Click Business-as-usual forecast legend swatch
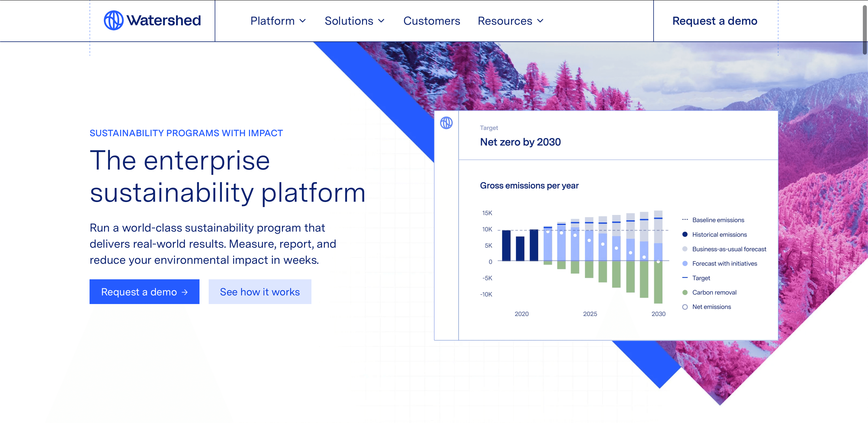The height and width of the screenshot is (423, 868). [x=685, y=249]
